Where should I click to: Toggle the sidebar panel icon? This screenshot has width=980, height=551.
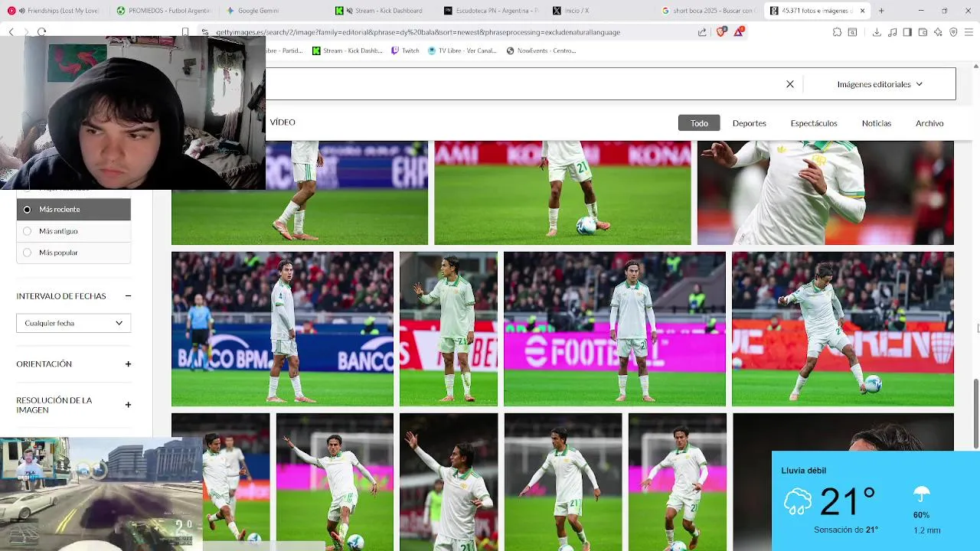click(907, 32)
